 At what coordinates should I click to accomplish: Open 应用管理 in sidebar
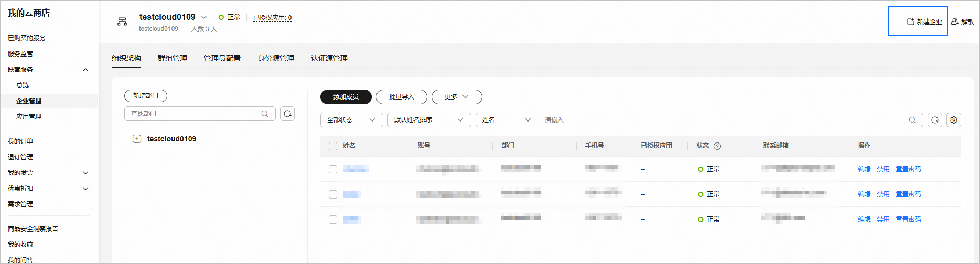pyautogui.click(x=29, y=117)
